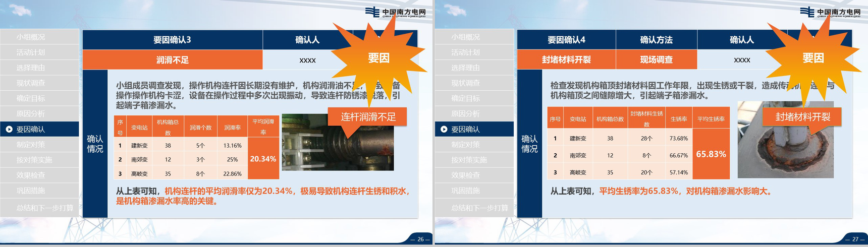Open 制定对策 in slide 26 sidebar
The height and width of the screenshot is (247, 868).
pos(31,145)
